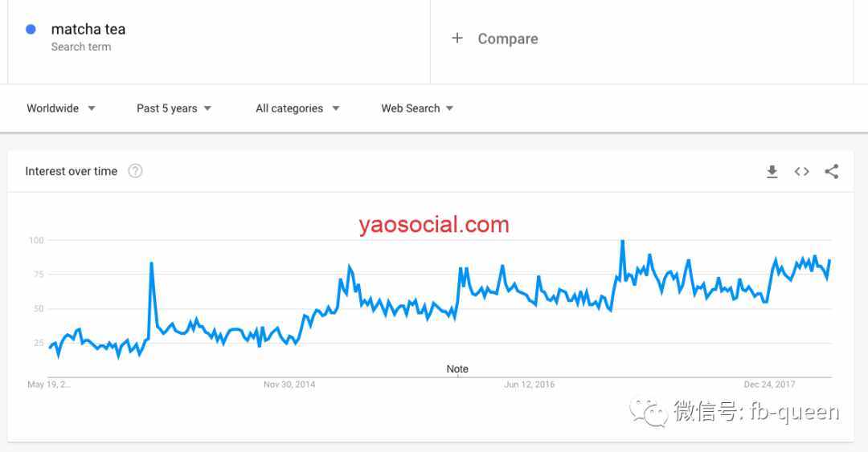Share the Interest over time chart
The height and width of the screenshot is (452, 868).
[x=832, y=172]
